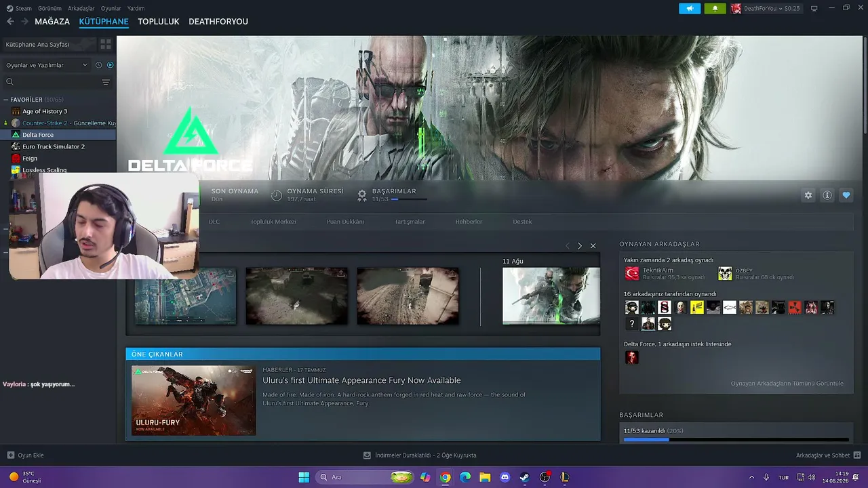Show next activity items with right chevron
Image resolution: width=868 pixels, height=488 pixels.
[x=580, y=245]
